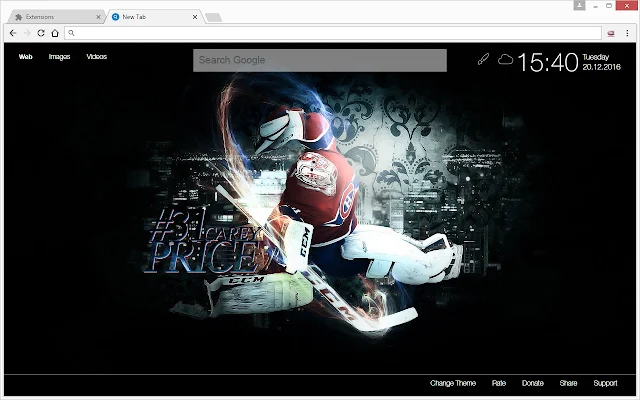Select the New Tab tab
This screenshot has height=400, width=640.
pos(154,17)
